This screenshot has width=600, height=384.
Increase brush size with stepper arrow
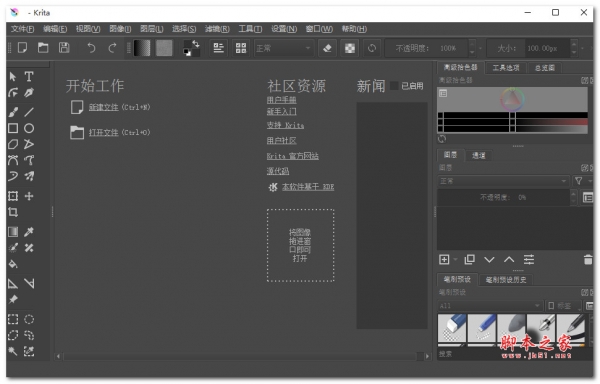coord(574,44)
